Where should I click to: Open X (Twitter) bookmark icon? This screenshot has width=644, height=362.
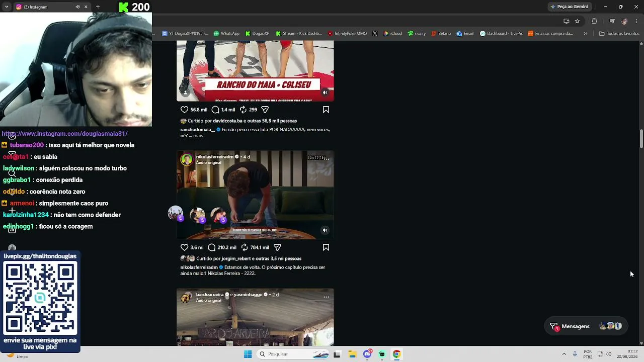click(x=375, y=34)
